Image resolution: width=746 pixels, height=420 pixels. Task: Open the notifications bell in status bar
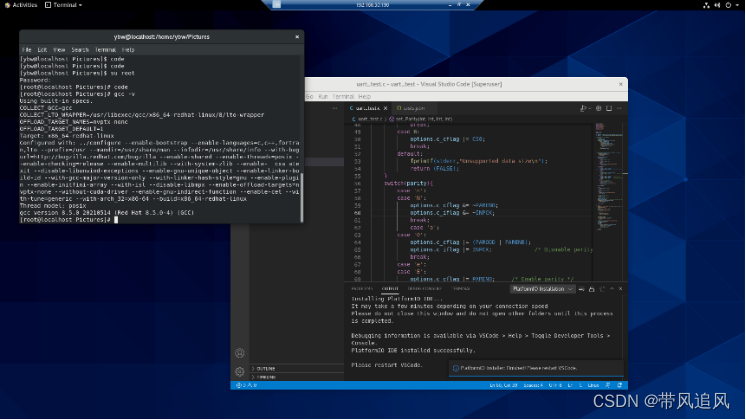[619, 385]
